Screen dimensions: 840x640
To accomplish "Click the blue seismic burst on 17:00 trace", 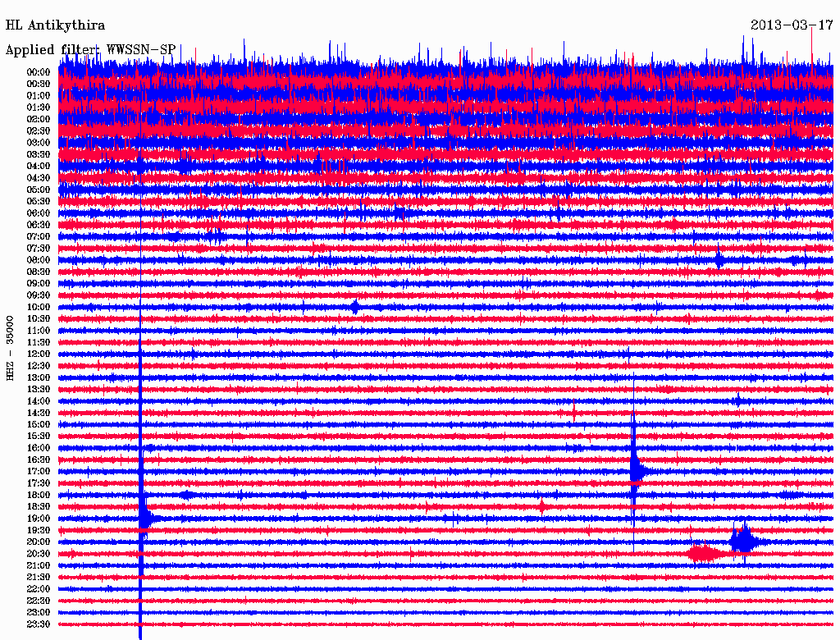I will pyautogui.click(x=637, y=471).
